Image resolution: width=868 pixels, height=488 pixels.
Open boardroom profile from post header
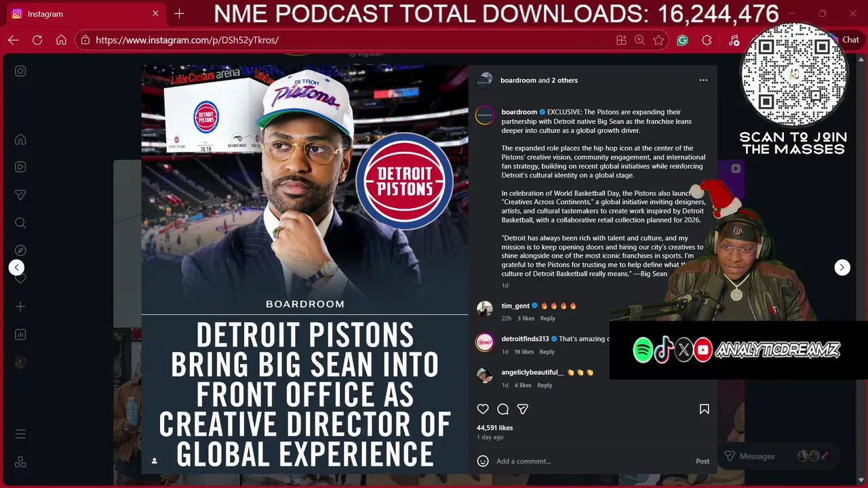pyautogui.click(x=518, y=80)
